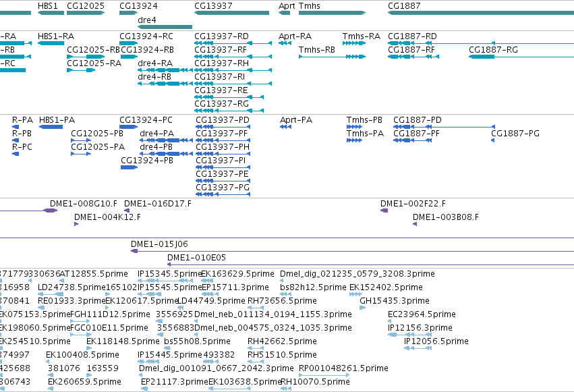The image size is (574, 392).
Task: Click Dmel_dig_021235_0579_3208.3prime label
Action: coord(357,274)
